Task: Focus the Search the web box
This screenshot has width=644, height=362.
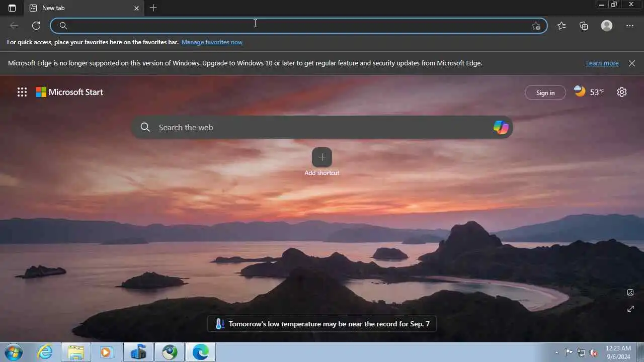Action: [322, 127]
